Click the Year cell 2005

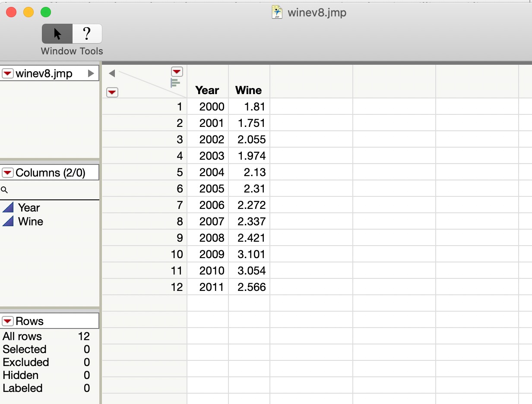[208, 189]
